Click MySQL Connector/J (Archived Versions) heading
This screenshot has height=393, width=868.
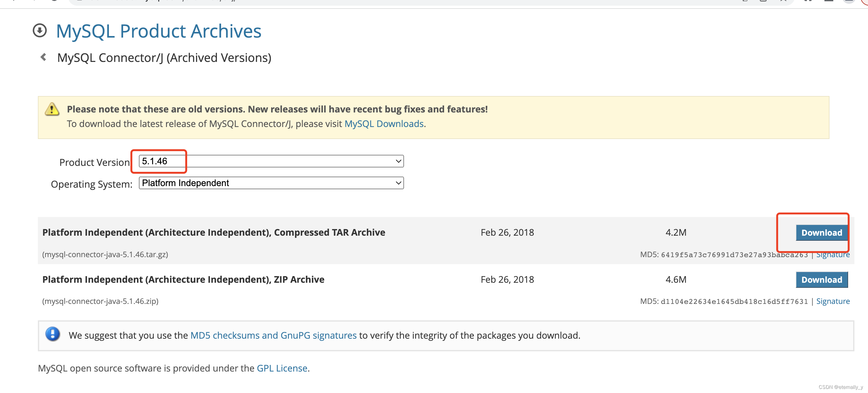pos(164,58)
